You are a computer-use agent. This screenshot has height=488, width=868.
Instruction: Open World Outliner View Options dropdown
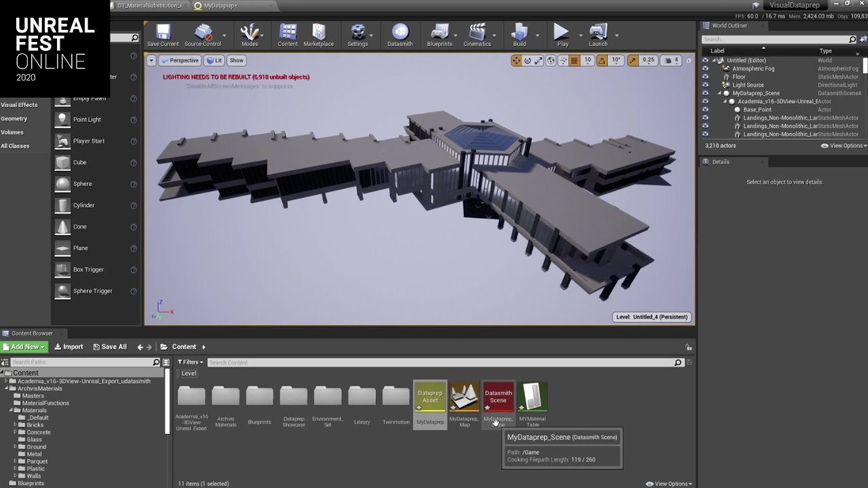(844, 146)
